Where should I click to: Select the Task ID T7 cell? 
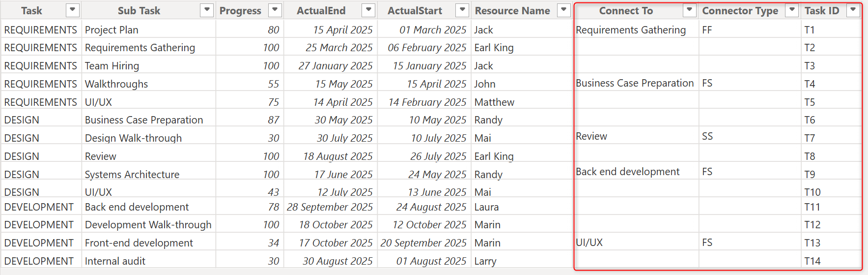pyautogui.click(x=810, y=138)
